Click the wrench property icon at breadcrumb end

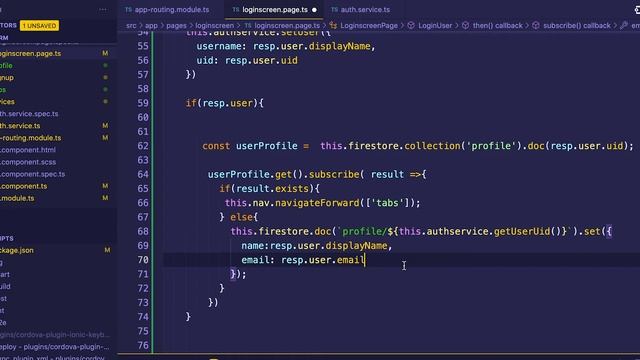click(x=624, y=25)
